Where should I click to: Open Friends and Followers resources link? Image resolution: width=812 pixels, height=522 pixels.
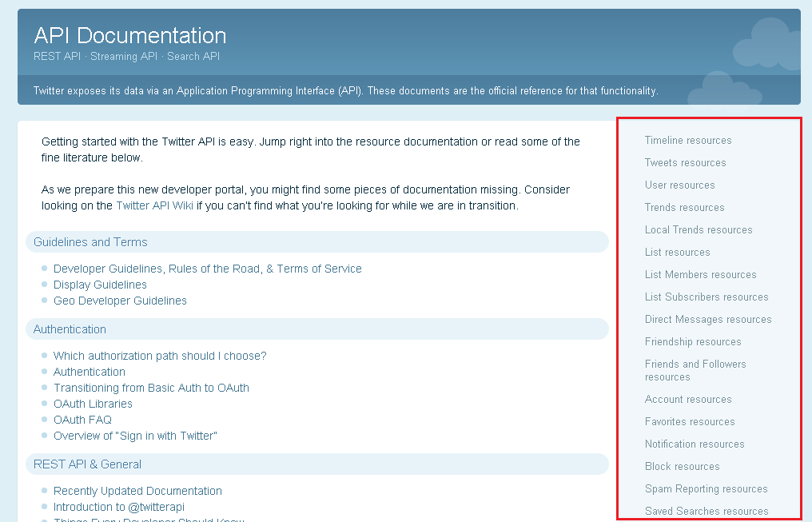(x=695, y=370)
